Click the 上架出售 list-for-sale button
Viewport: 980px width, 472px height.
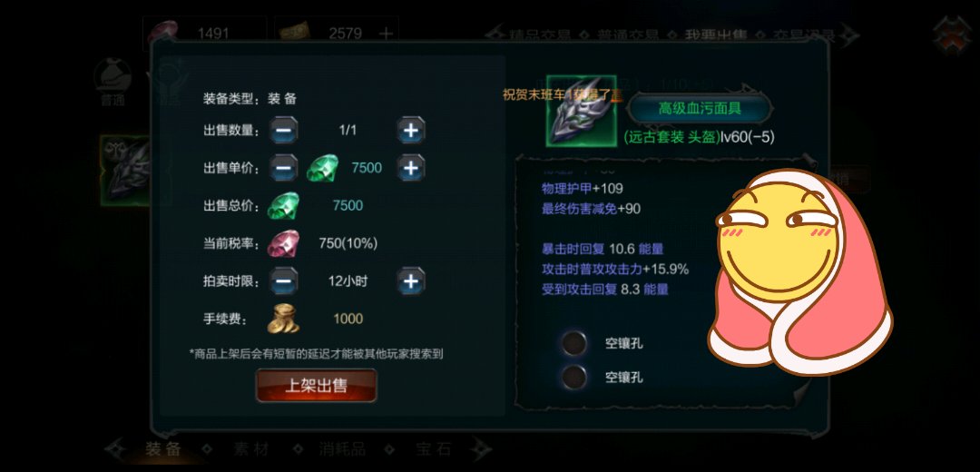(x=317, y=386)
